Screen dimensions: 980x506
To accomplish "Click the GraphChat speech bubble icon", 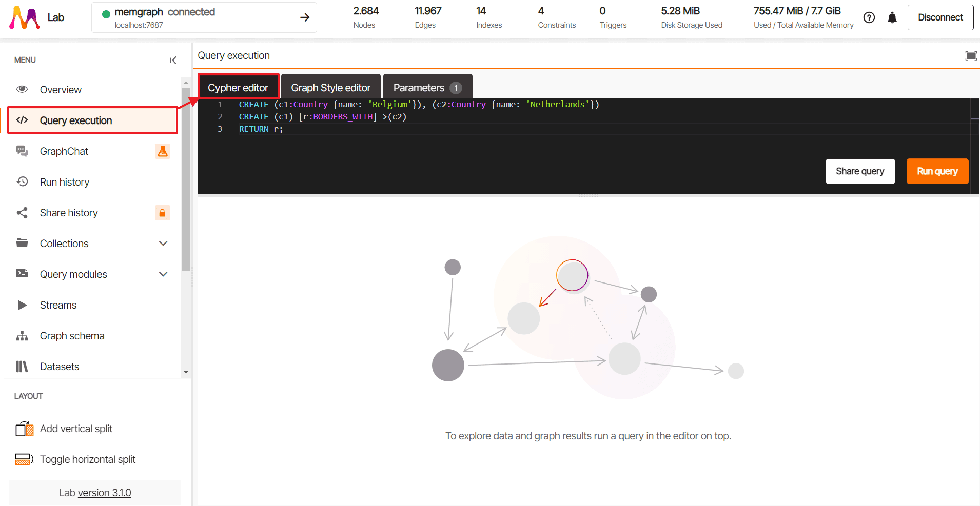I will [22, 151].
